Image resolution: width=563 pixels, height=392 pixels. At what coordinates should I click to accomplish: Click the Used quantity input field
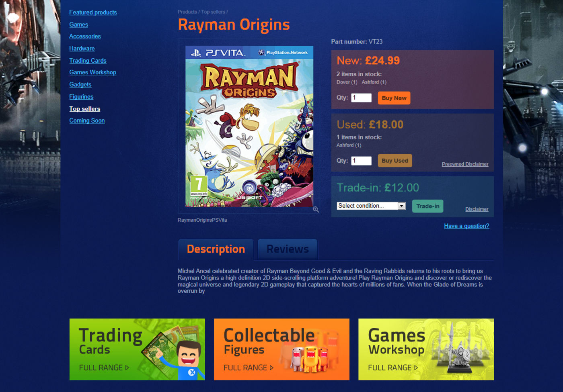pos(361,161)
